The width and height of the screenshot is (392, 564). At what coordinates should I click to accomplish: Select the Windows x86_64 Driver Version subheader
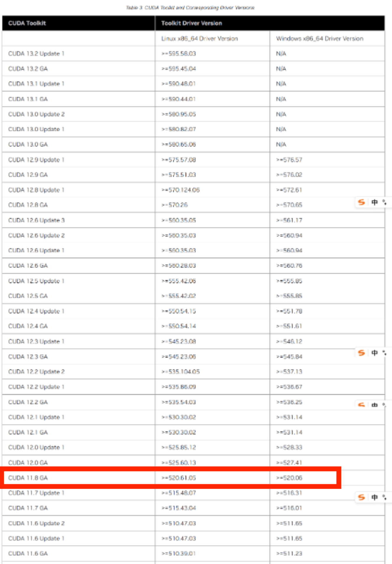tap(320, 38)
